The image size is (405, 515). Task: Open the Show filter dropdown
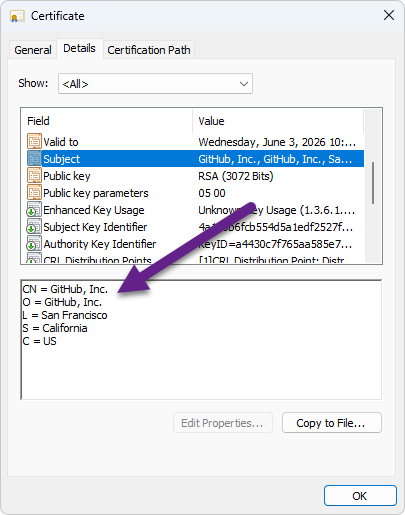(155, 84)
